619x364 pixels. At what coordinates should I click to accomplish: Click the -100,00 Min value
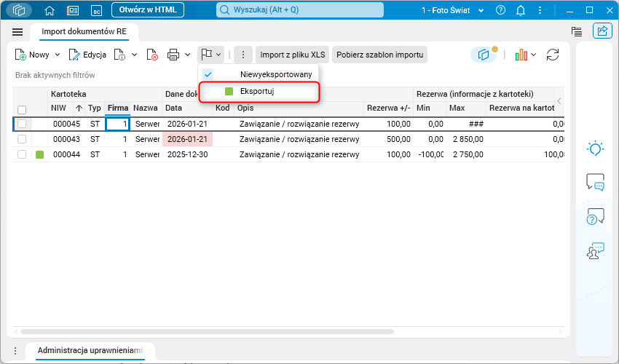click(430, 154)
